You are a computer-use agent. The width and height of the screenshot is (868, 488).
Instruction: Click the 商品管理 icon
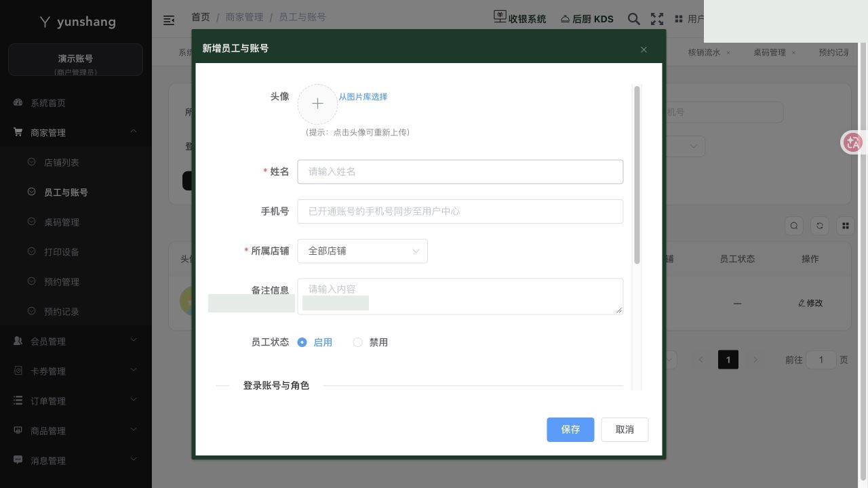[18, 430]
